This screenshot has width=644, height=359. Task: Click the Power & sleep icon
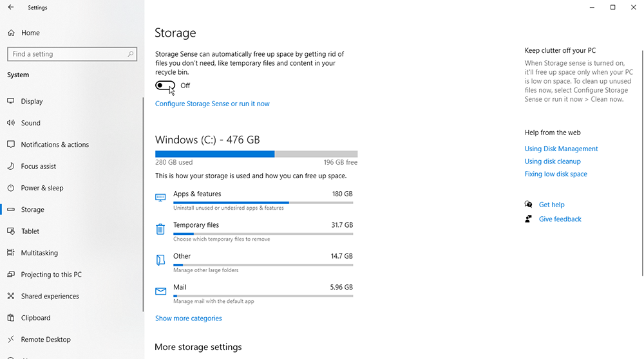[x=11, y=188]
